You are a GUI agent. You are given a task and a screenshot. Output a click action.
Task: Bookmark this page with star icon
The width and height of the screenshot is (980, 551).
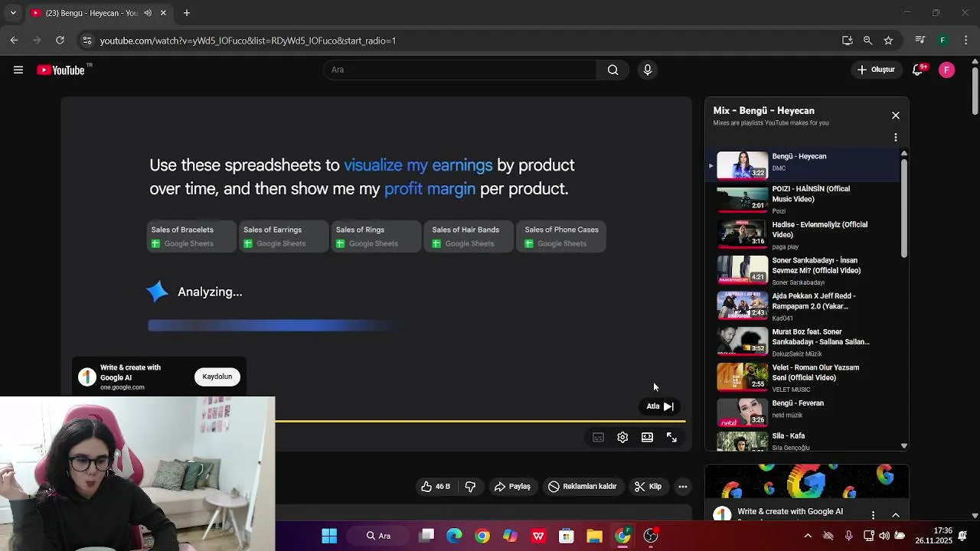coord(888,41)
